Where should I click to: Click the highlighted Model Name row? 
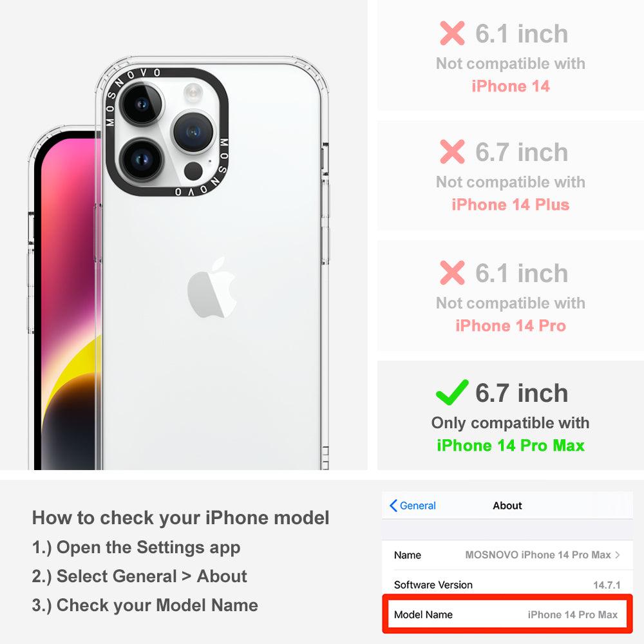(507, 614)
